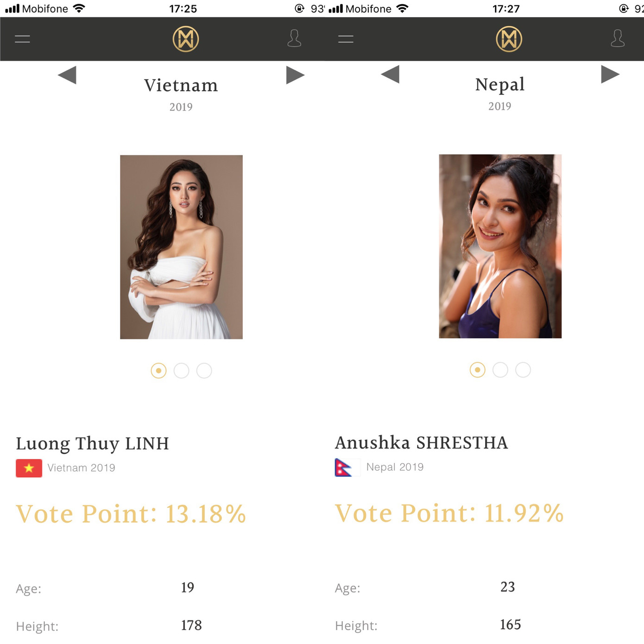Go to next contestant after Vietnam
This screenshot has width=644, height=644.
[295, 75]
